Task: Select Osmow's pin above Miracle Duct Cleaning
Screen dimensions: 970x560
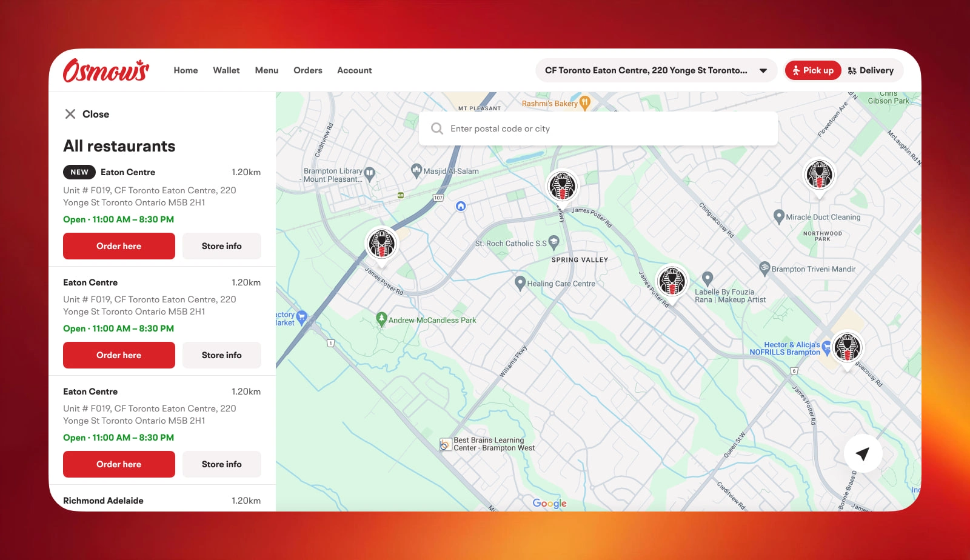Action: pyautogui.click(x=820, y=176)
